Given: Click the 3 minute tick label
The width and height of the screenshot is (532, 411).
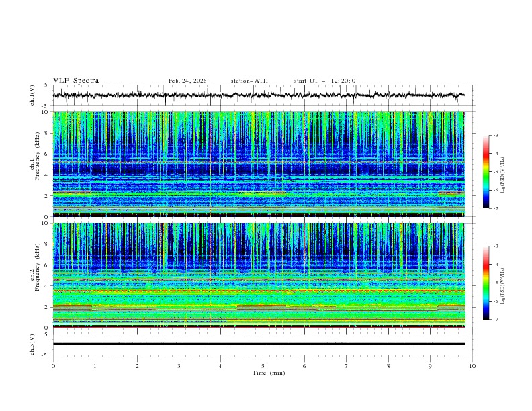Looking at the screenshot, I should tap(179, 365).
